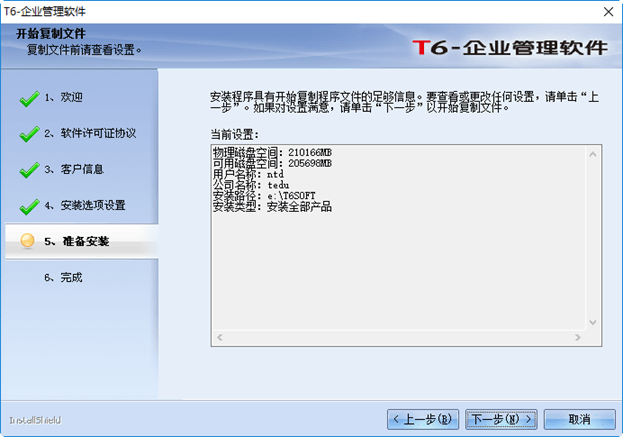Close the T6 installer window
The width and height of the screenshot is (623, 437).
[x=608, y=12]
